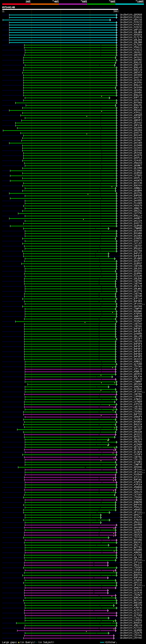Open UniRef100_P80679 hit
The image size is (146, 644).
pyautogui.click(x=131, y=206)
